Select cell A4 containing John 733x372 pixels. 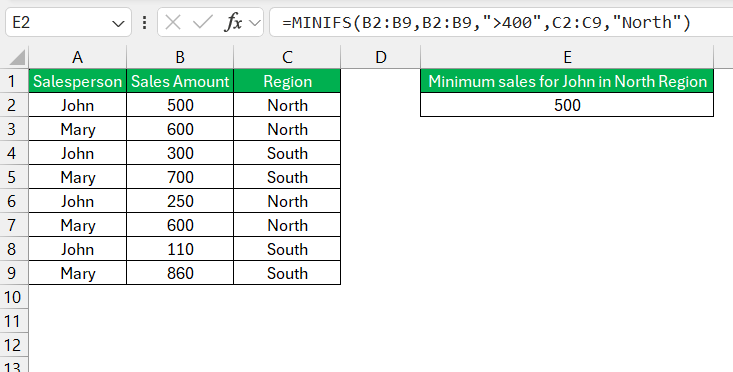click(78, 153)
